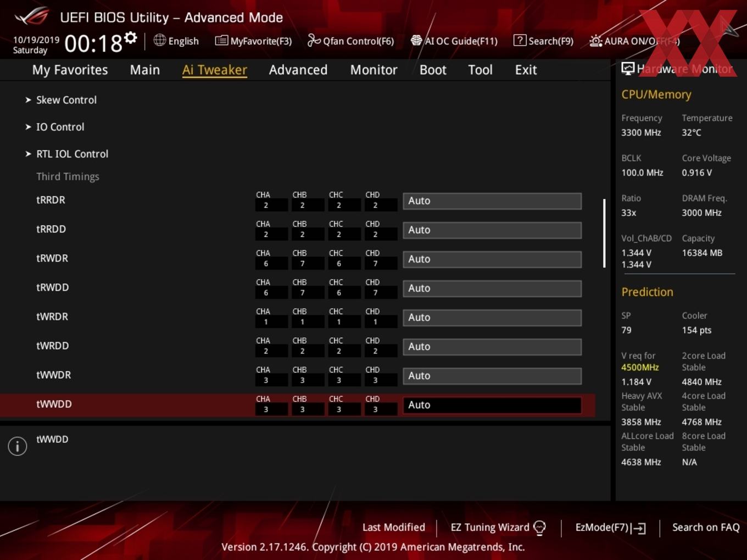The image size is (747, 560).
Task: Open the tWRDR Auto field
Action: (492, 317)
